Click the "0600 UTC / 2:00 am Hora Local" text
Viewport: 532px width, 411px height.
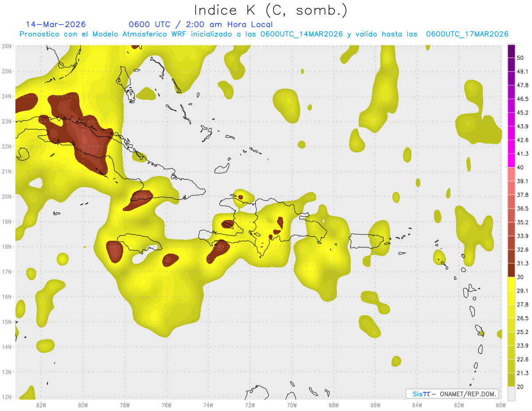[200, 24]
